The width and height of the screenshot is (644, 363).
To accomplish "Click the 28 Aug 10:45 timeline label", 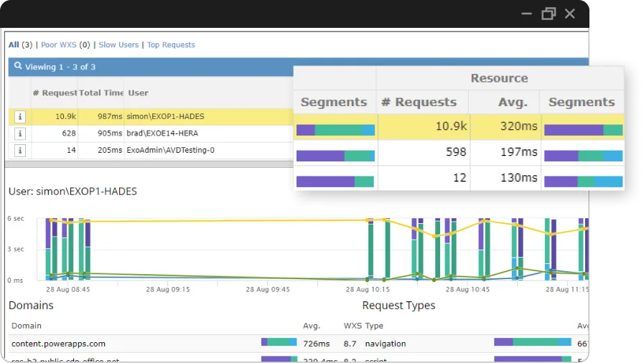I will 467,289.
